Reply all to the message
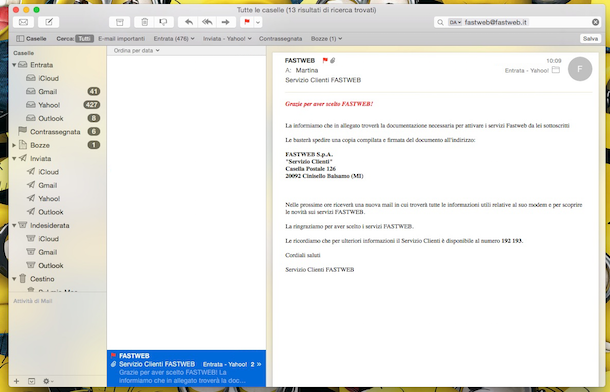Image resolution: width=610 pixels, height=392 pixels. click(207, 22)
